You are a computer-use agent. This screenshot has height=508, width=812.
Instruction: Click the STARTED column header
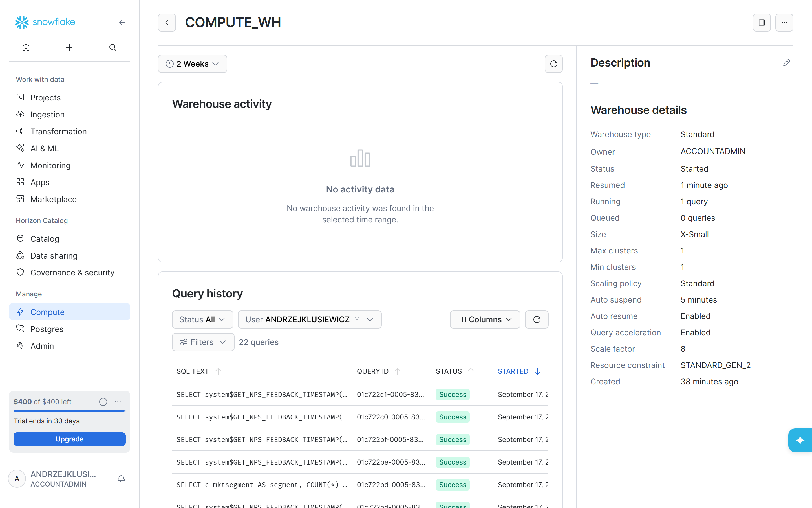point(513,371)
